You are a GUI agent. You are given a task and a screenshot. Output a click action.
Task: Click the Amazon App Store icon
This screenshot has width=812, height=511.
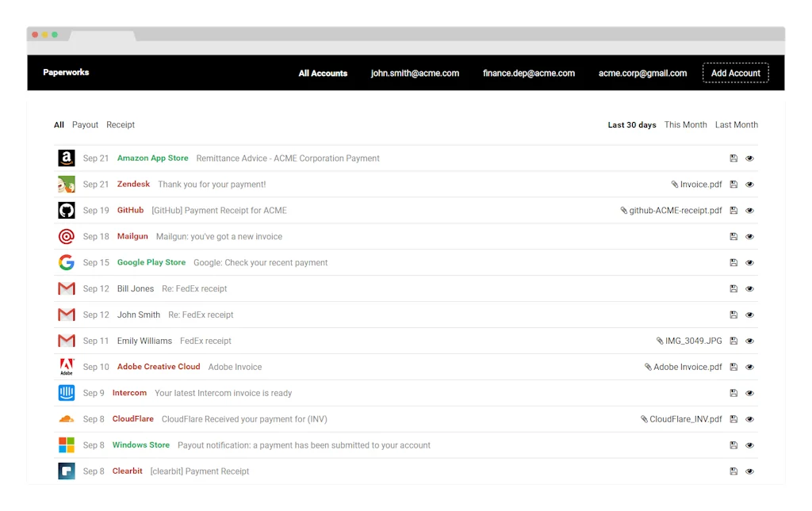(x=66, y=158)
